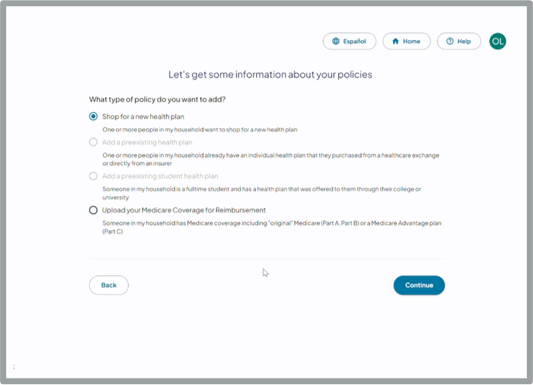
Task: Click the small dots icon in bottom-left corner
Action: 14,367
